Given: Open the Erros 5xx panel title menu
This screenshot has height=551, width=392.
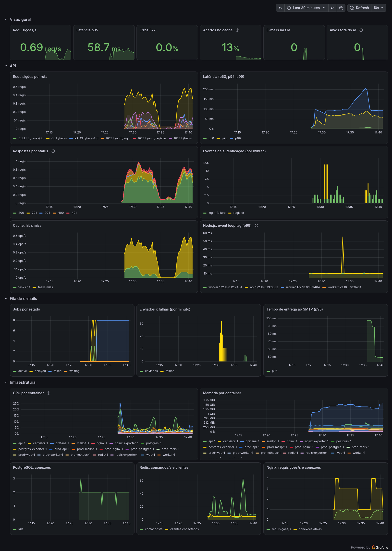Looking at the screenshot, I should coord(147,30).
